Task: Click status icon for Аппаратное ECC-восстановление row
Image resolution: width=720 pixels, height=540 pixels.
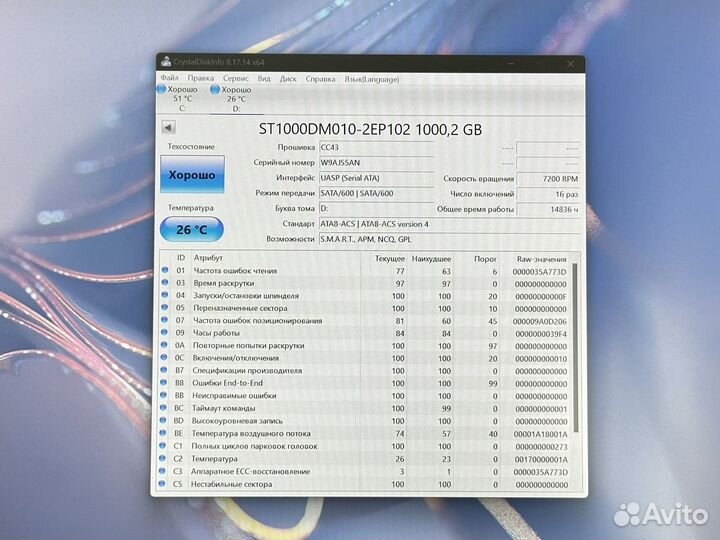Action: [x=162, y=471]
